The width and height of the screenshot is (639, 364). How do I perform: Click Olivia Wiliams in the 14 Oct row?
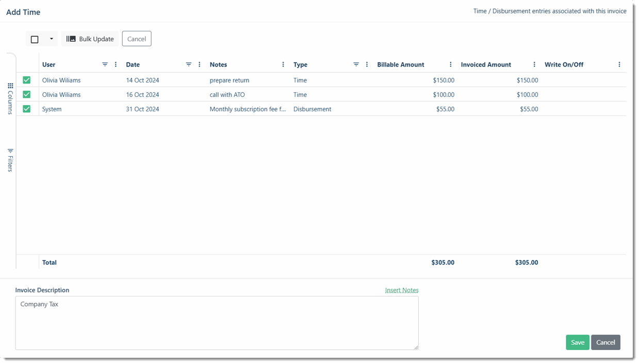pos(61,80)
